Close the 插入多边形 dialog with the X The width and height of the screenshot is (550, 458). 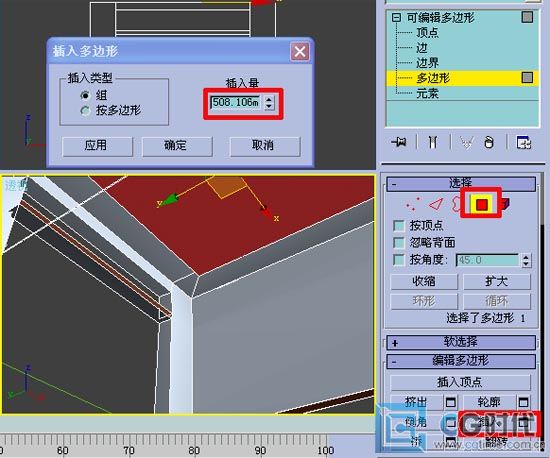pyautogui.click(x=300, y=52)
